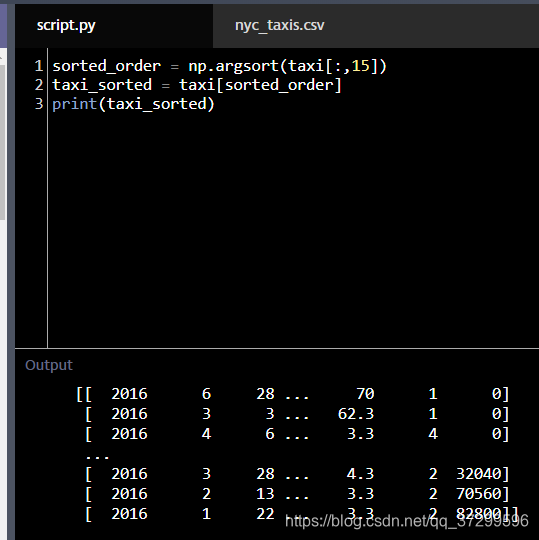Click number 15 in argsort index
Viewport: 539px width, 540px height.
pos(361,66)
